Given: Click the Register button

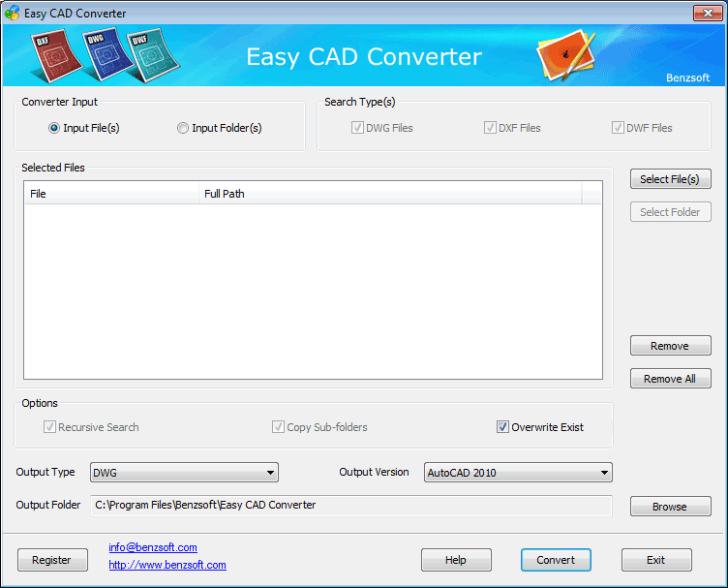Looking at the screenshot, I should pyautogui.click(x=52, y=560).
